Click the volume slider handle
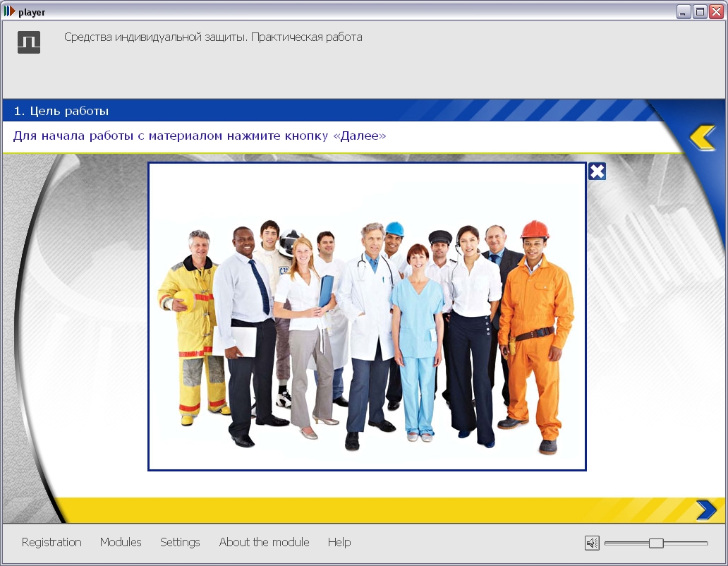The image size is (728, 566). (x=656, y=543)
